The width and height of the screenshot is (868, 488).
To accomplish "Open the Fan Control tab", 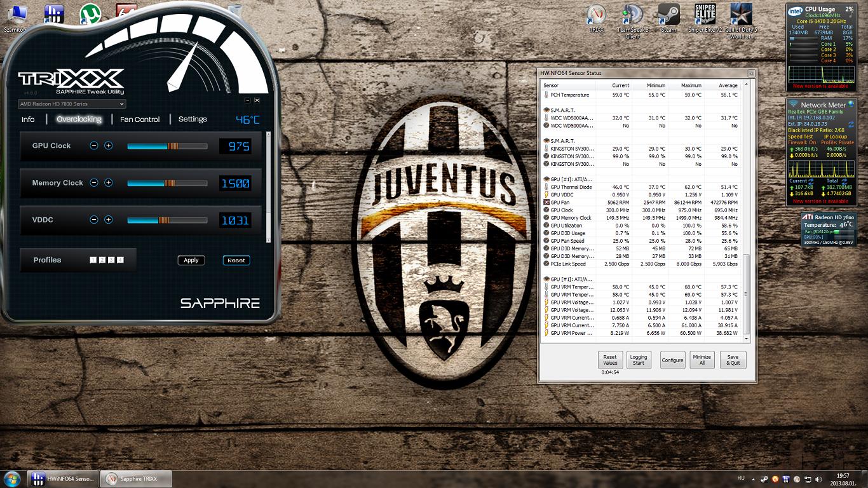I will 140,119.
